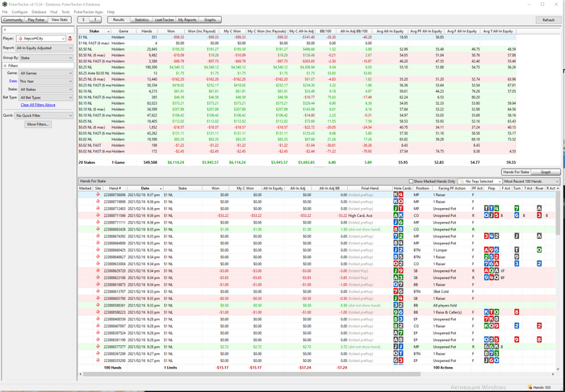Click the T T 4 flop cards
Screen dimensions: 565x392
492,208
